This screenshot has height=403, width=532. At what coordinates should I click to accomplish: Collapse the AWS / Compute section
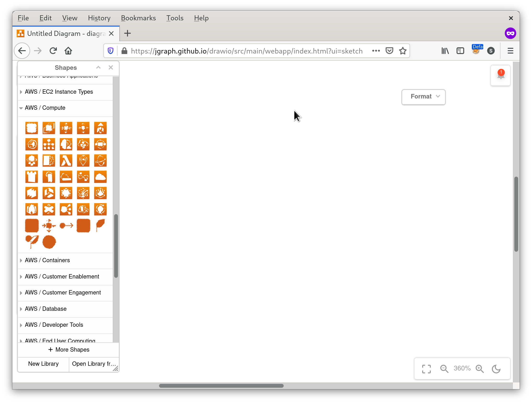[45, 108]
